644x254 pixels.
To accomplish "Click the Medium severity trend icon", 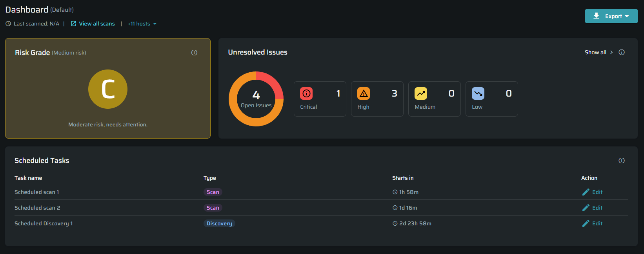I will (421, 93).
